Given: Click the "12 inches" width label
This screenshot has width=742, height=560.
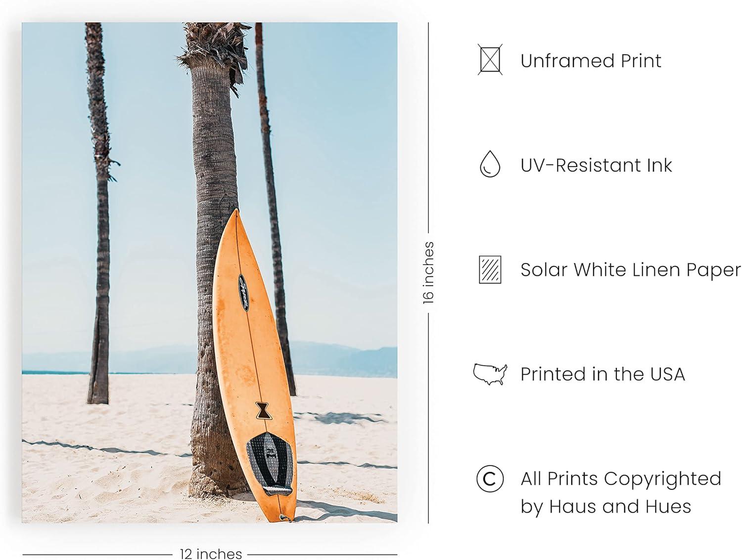Looking at the screenshot, I should click(211, 554).
